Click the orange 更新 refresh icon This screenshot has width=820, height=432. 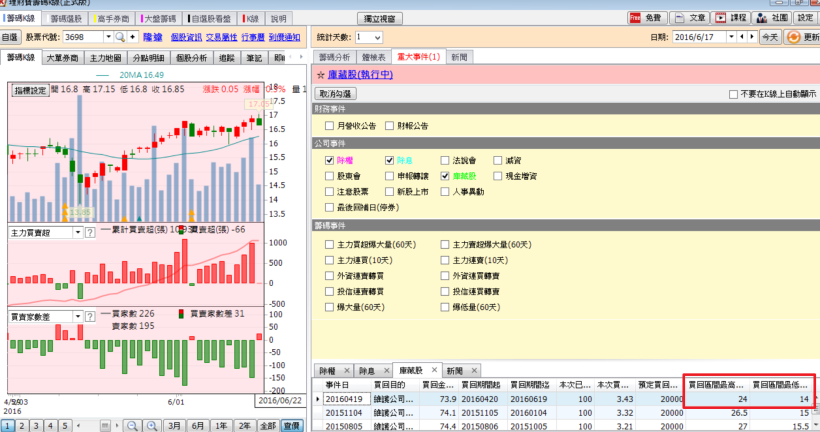(794, 37)
